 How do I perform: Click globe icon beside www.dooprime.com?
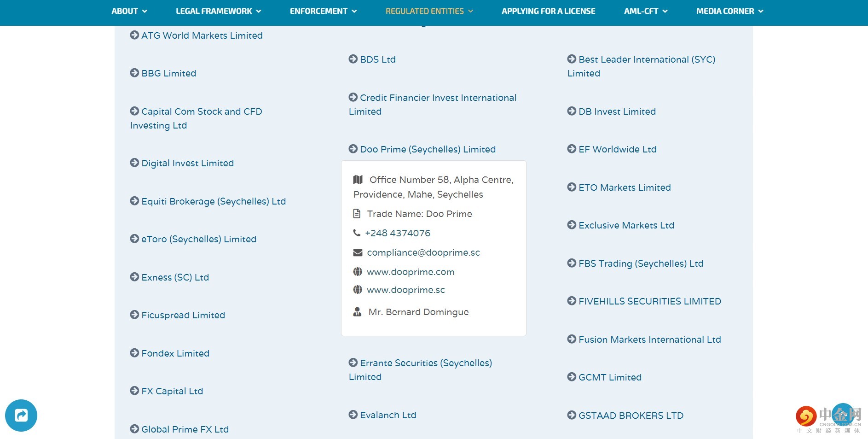point(358,272)
